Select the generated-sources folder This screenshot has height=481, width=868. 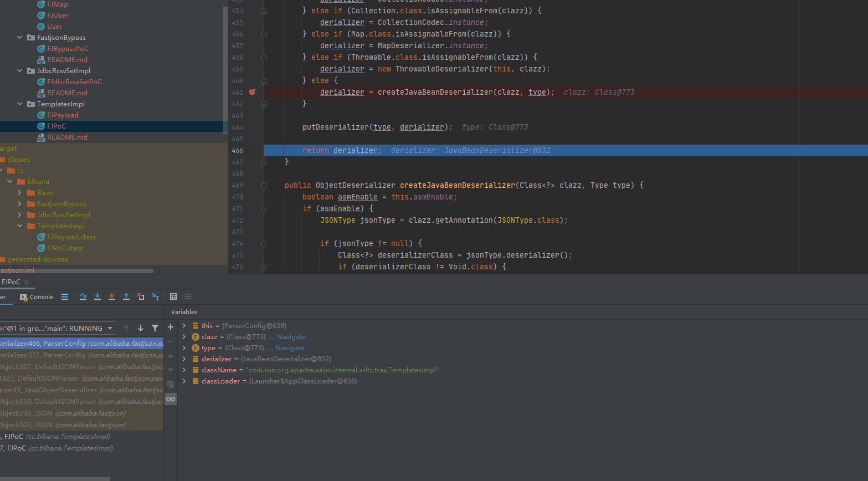tap(38, 259)
